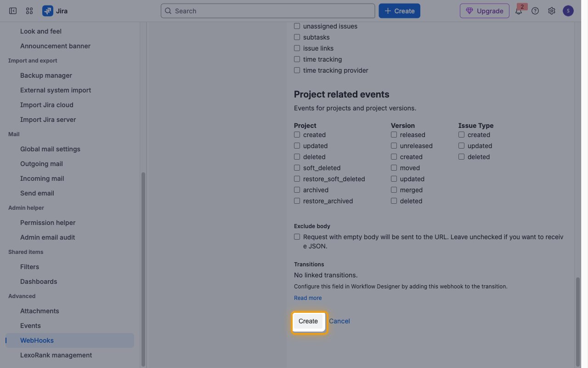The image size is (588, 368).
Task: Open the settings gear icon
Action: pos(552,11)
